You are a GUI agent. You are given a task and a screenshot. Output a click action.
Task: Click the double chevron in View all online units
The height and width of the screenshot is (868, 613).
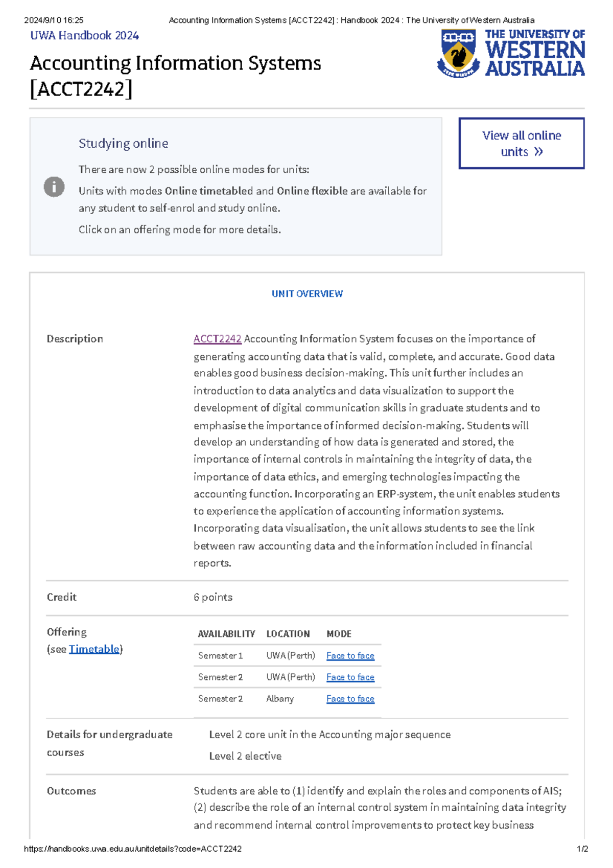click(538, 152)
